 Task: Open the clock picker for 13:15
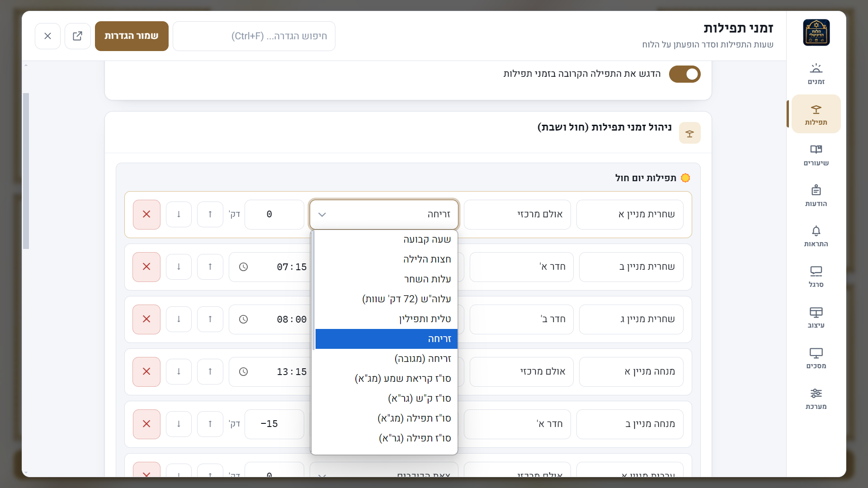[x=243, y=372]
